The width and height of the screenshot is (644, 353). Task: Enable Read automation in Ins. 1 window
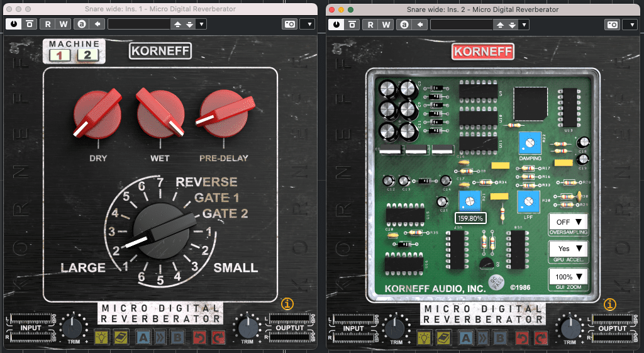48,25
